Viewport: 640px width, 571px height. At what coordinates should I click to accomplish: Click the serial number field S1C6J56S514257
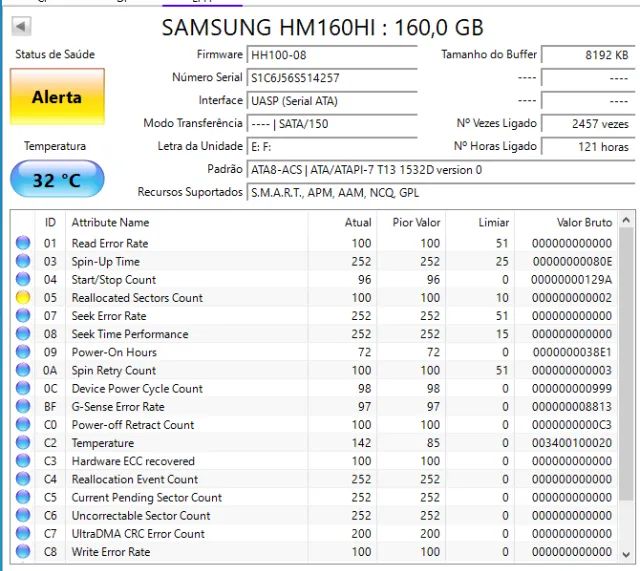(x=332, y=78)
